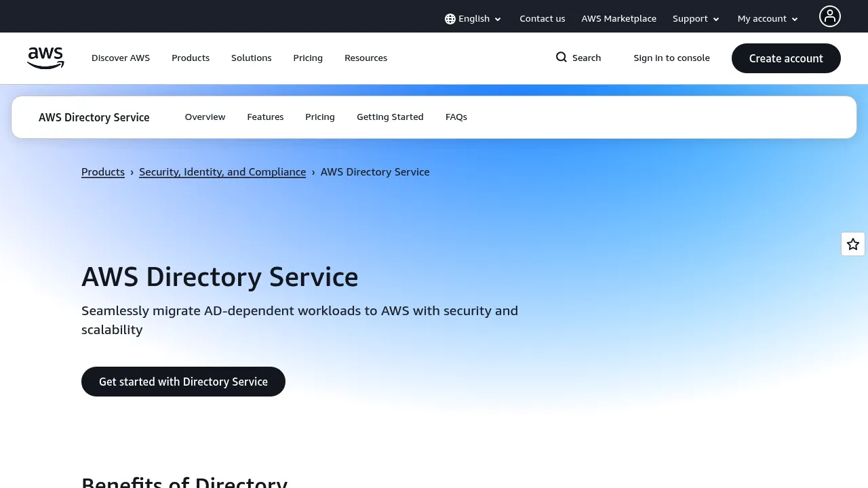
Task: Click the AWS Directory Service breadcrumb text
Action: 375,172
